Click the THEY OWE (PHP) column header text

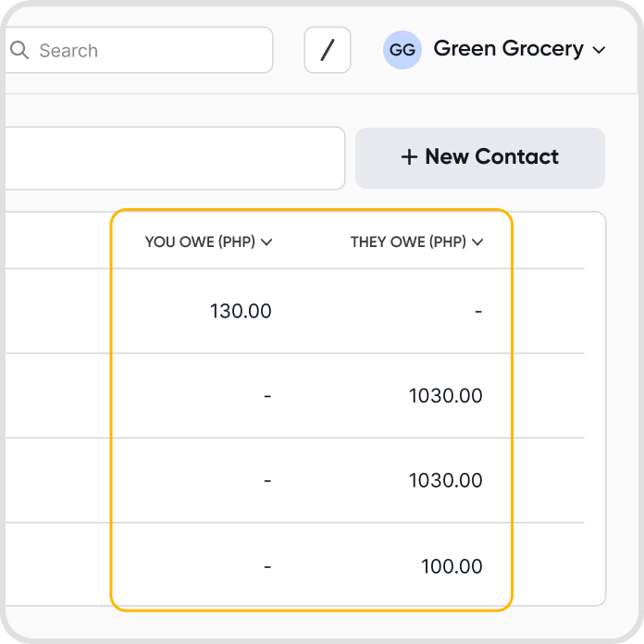point(408,242)
